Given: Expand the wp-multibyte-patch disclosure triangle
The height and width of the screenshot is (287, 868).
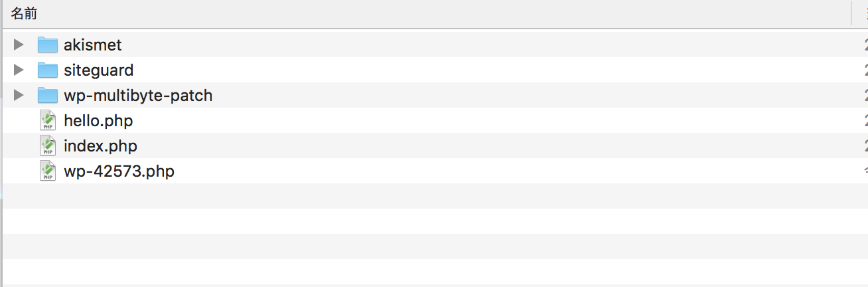Looking at the screenshot, I should (x=19, y=95).
